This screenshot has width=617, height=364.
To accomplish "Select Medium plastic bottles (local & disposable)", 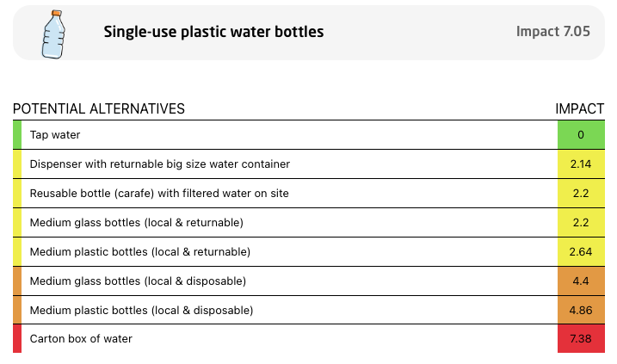I will tap(308, 310).
